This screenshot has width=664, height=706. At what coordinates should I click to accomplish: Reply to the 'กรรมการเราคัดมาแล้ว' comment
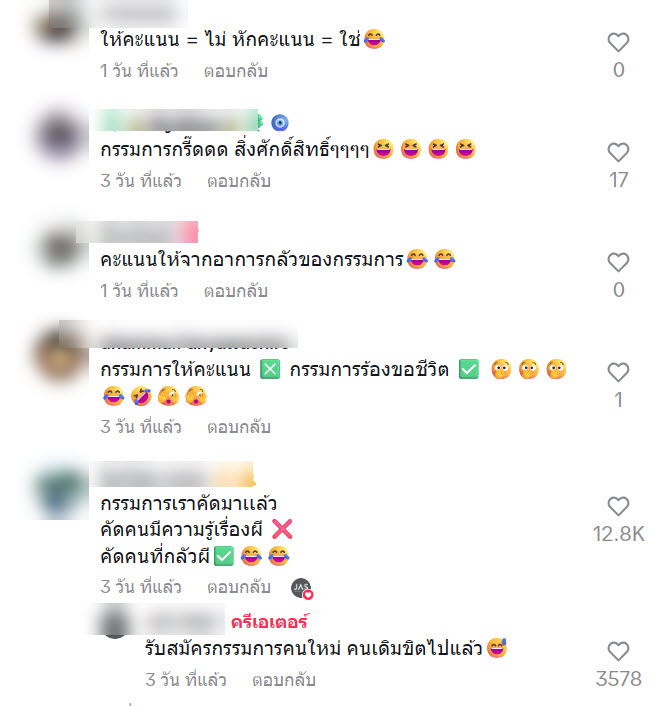click(239, 587)
